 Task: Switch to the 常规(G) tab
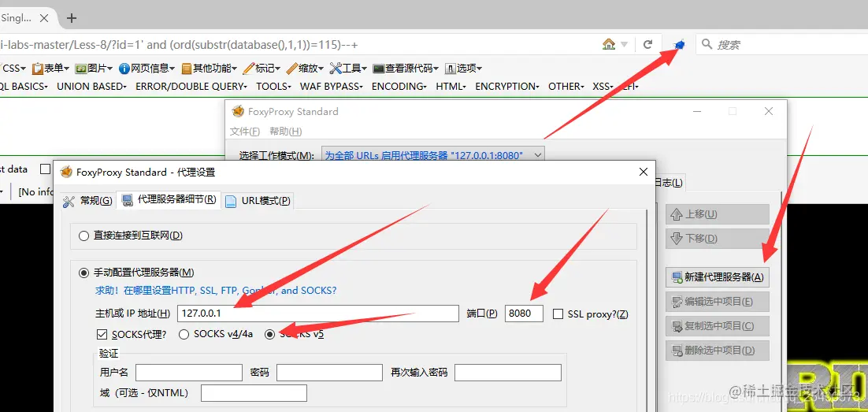(87, 200)
